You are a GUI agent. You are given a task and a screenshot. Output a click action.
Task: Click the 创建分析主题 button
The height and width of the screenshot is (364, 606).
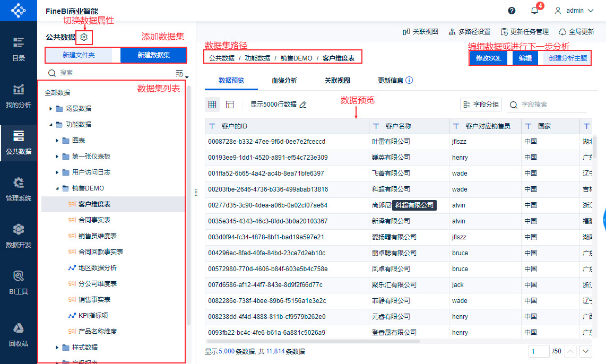pos(567,58)
